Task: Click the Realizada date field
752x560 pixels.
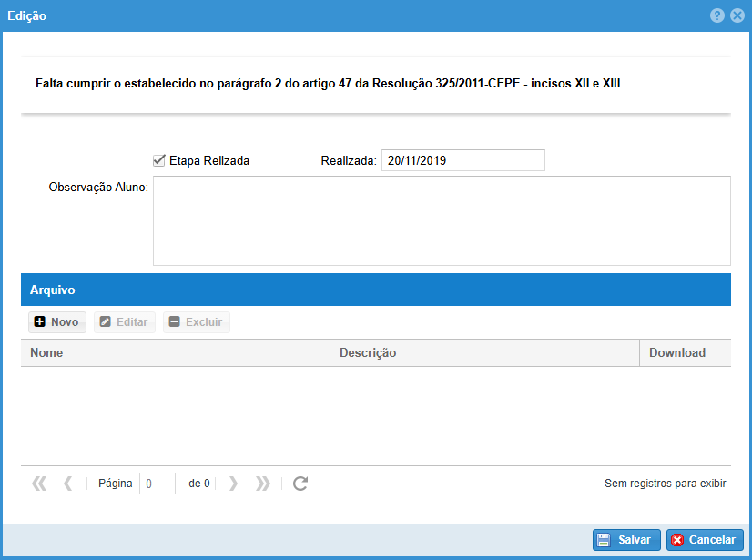Action: pos(462,160)
